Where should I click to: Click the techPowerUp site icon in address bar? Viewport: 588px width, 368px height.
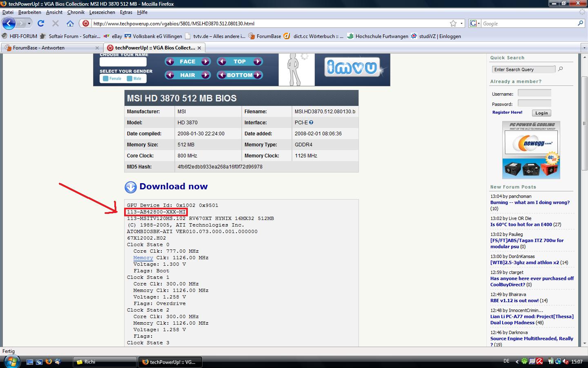(86, 23)
